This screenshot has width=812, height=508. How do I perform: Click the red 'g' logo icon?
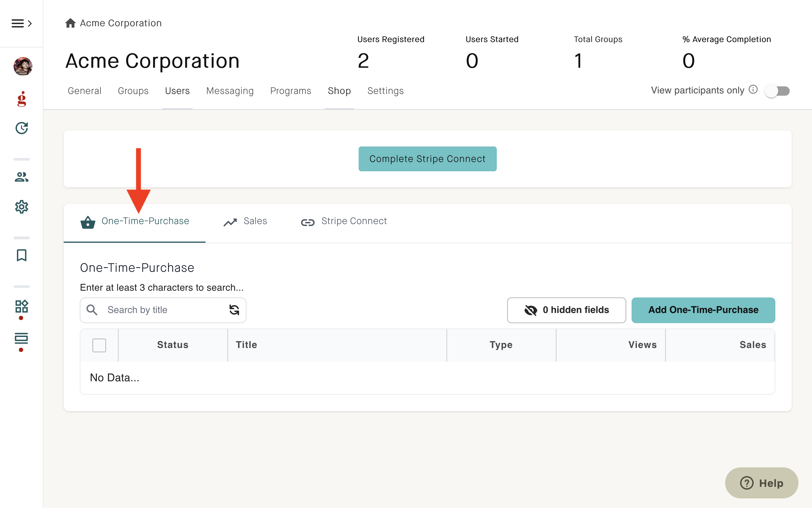click(22, 99)
